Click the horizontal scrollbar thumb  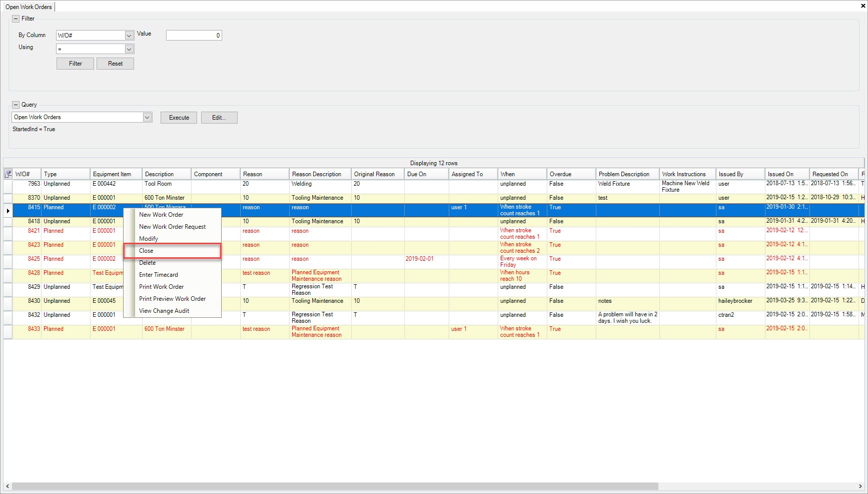coord(335,486)
